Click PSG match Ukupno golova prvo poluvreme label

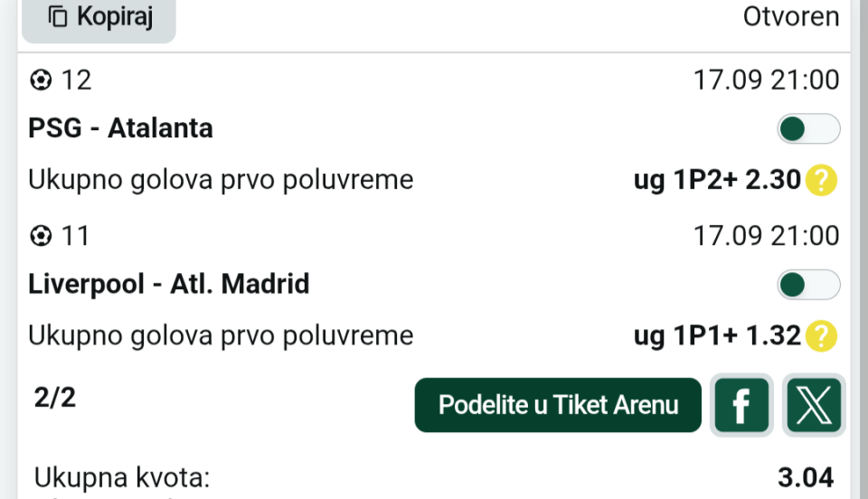(221, 181)
